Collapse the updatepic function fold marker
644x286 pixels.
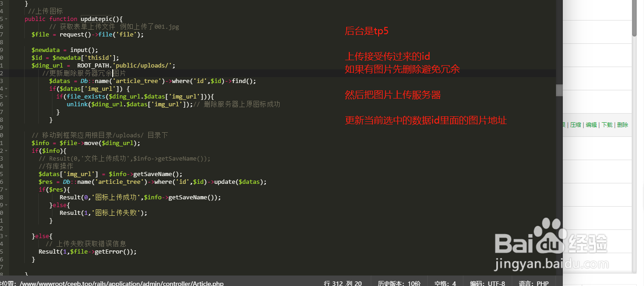tap(6, 19)
